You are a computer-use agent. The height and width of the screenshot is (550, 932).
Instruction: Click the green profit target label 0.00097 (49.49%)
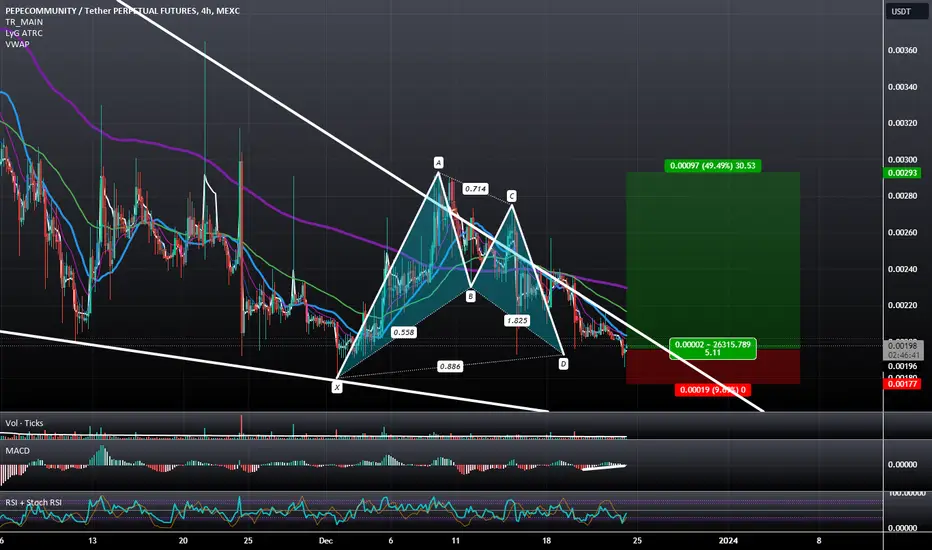pyautogui.click(x=713, y=166)
